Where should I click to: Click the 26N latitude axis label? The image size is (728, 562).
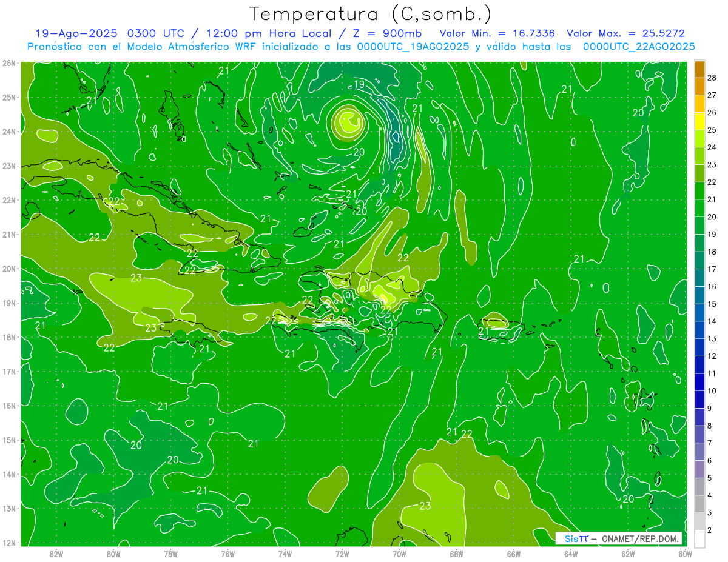[x=9, y=63]
